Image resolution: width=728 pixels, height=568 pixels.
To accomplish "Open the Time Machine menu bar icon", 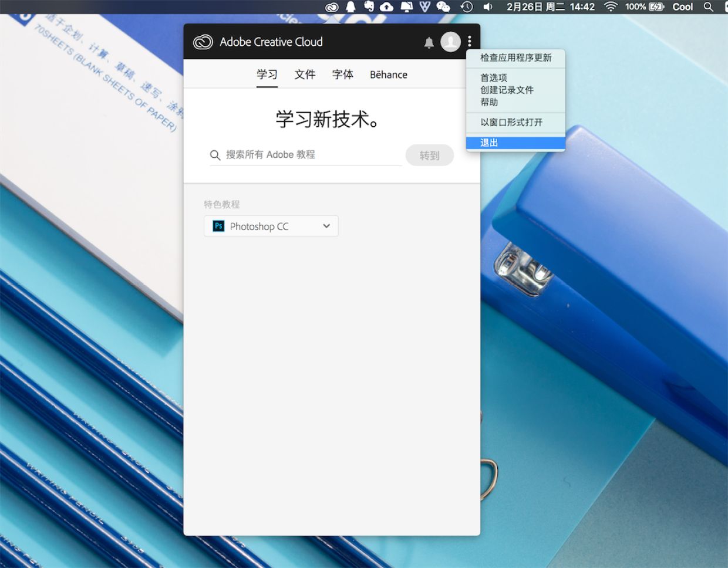I will point(467,7).
